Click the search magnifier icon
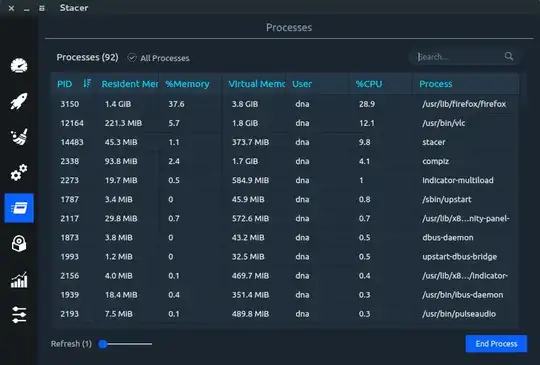540x365 pixels. click(x=509, y=56)
